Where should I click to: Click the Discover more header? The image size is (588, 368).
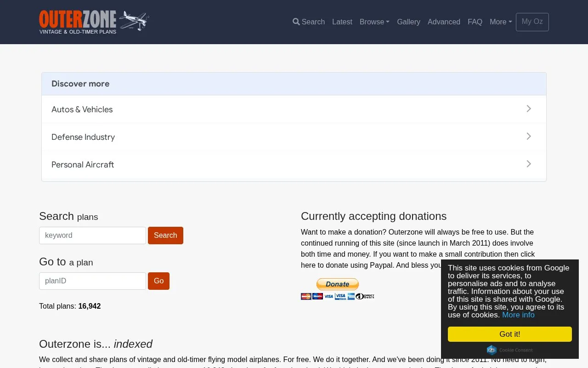click(x=294, y=84)
